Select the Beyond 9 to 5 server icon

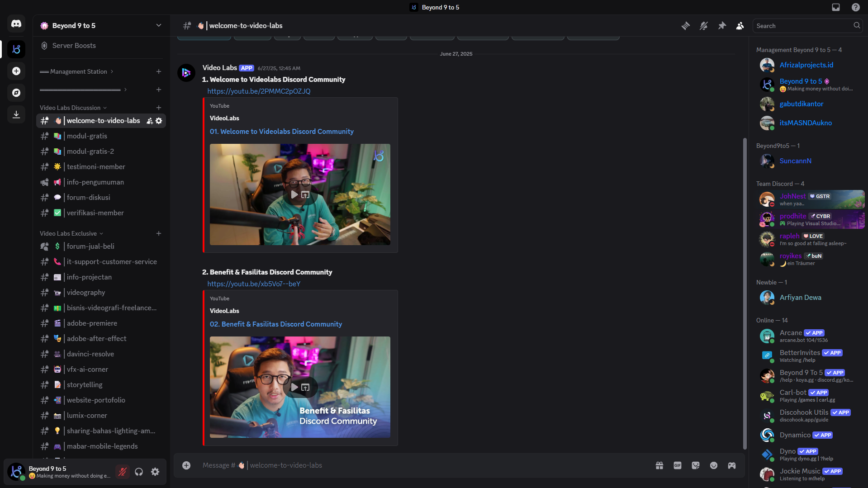(16, 49)
